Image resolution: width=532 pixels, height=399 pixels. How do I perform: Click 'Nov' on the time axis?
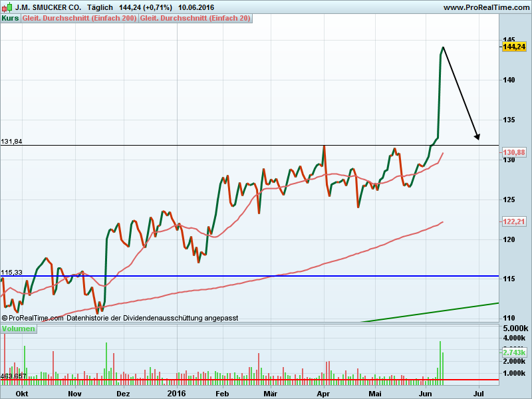tap(74, 394)
